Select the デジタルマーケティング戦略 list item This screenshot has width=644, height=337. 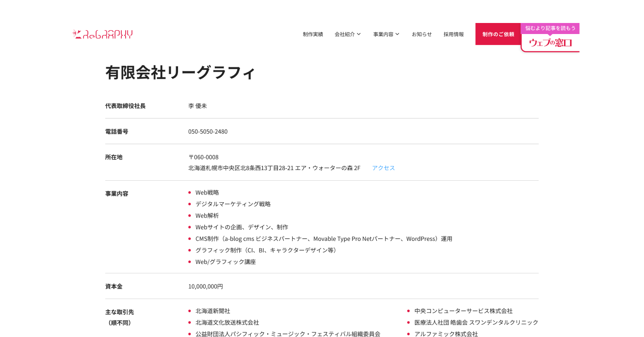pyautogui.click(x=233, y=204)
